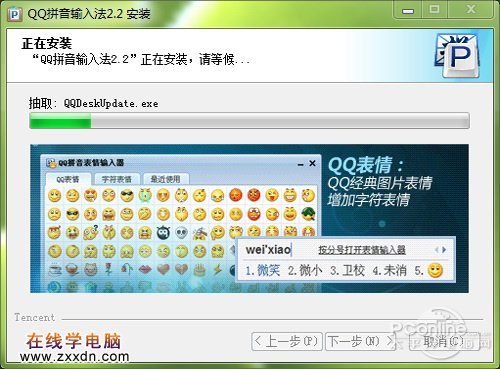
Task: Click the red heart emoticon in the banner
Action: click(163, 269)
